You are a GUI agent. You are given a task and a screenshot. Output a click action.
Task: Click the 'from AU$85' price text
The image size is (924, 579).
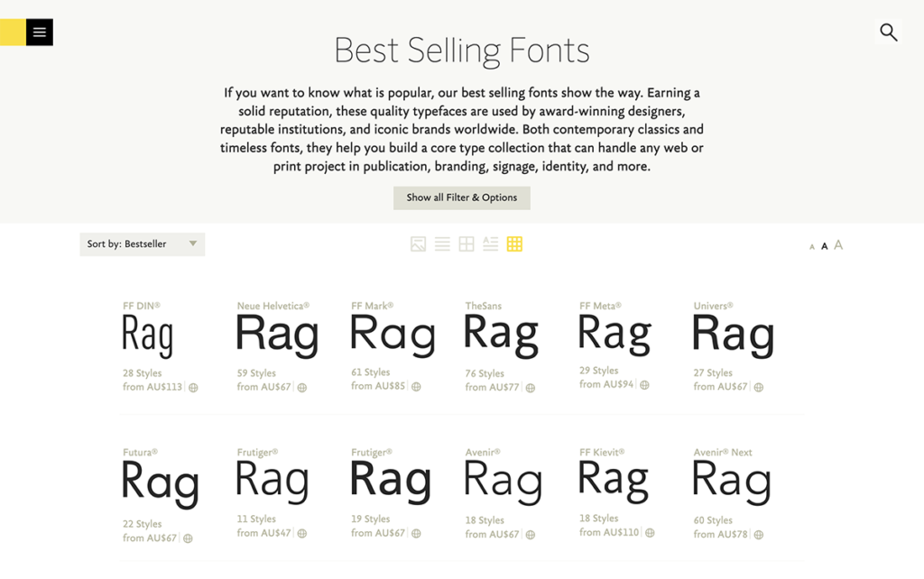[x=378, y=386]
